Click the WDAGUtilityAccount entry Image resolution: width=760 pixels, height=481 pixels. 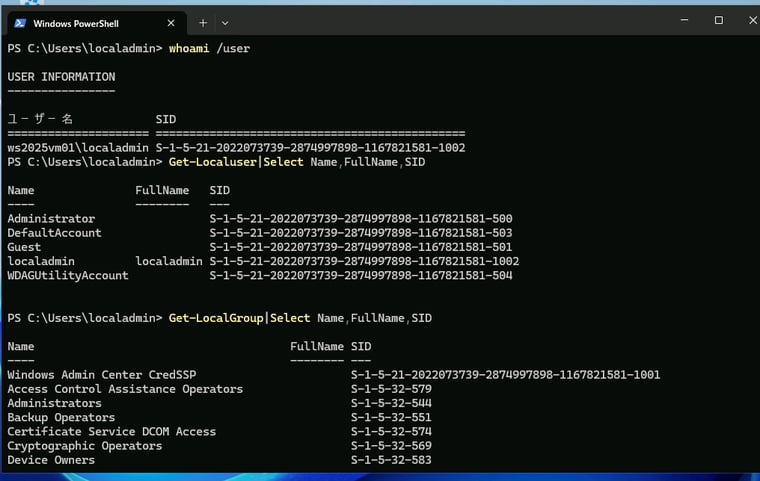coord(68,276)
